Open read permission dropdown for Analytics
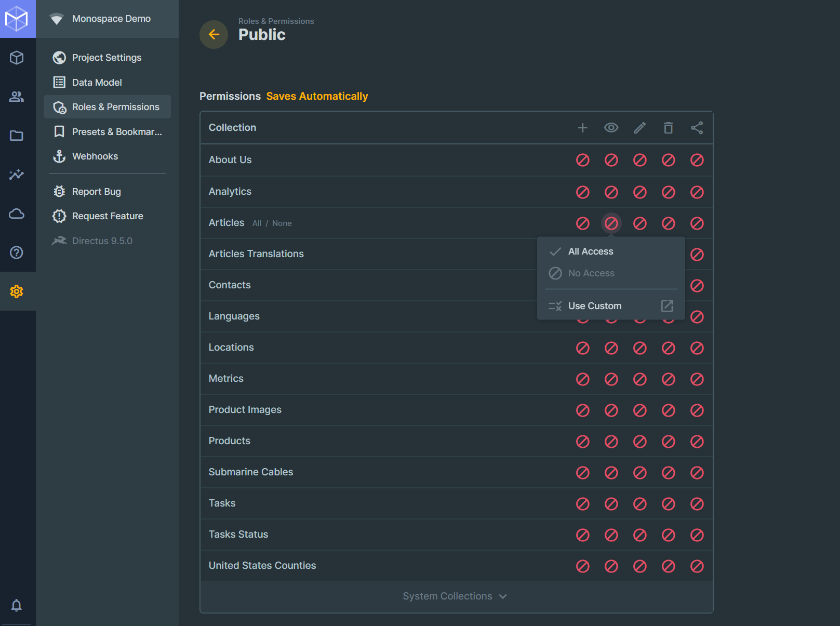The image size is (840, 626). click(611, 192)
